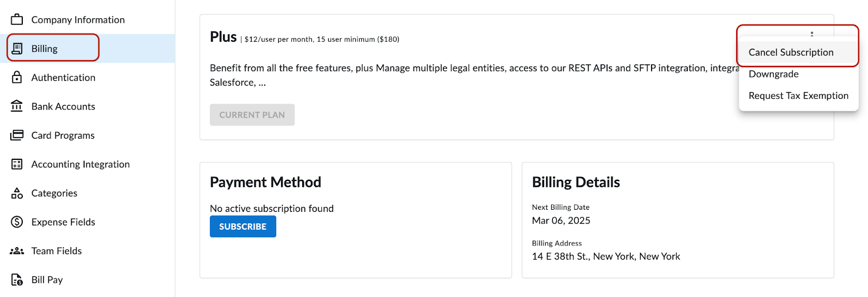Image resolution: width=868 pixels, height=297 pixels.
Task: Open the plan's three-dot options menu
Action: 812,34
